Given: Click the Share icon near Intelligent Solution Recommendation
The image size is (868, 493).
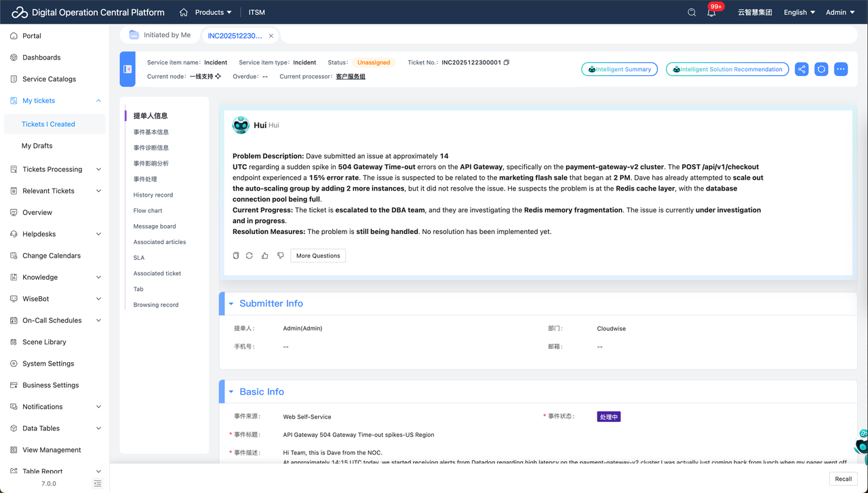Looking at the screenshot, I should pos(802,69).
